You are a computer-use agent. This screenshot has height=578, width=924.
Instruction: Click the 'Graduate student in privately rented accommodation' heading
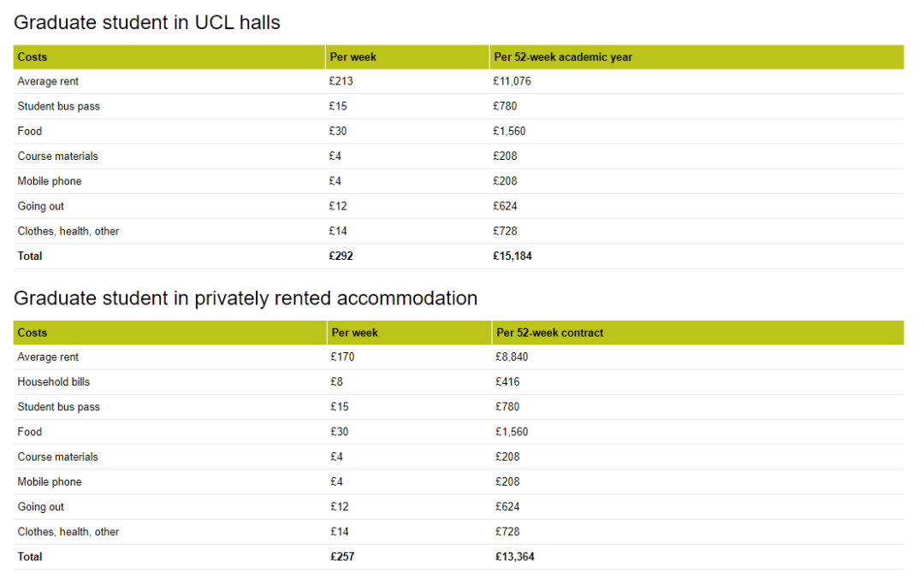(246, 298)
